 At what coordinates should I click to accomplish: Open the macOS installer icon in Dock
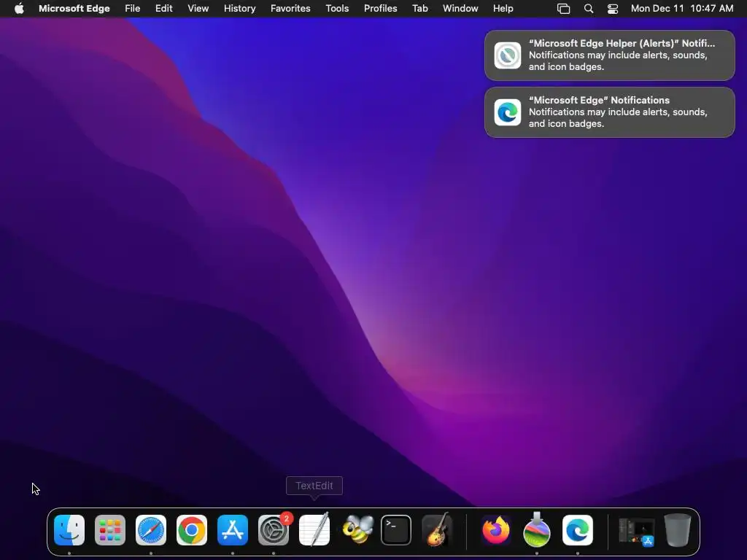click(537, 530)
